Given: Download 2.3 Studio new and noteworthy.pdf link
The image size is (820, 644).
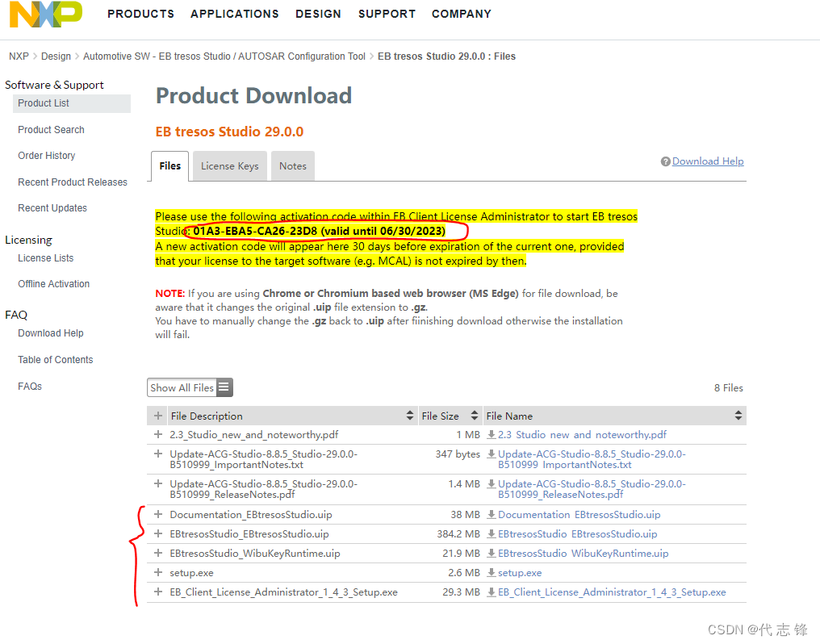Looking at the screenshot, I should [582, 434].
